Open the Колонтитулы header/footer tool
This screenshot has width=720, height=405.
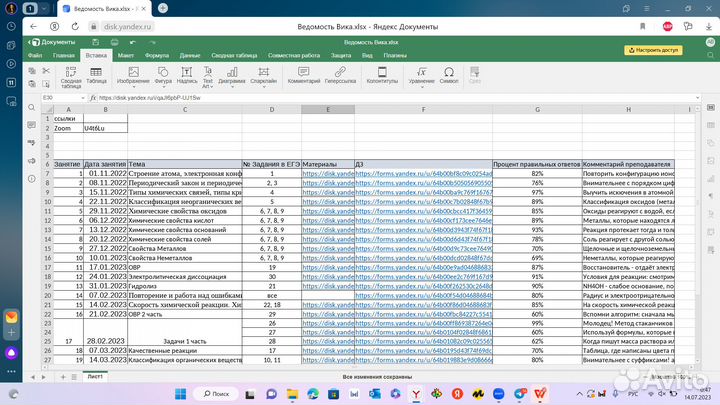click(x=381, y=74)
